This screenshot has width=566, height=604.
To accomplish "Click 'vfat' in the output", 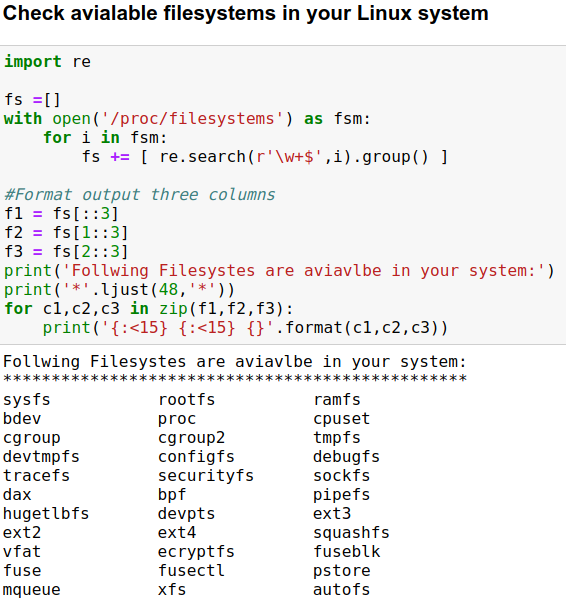I will [x=22, y=552].
